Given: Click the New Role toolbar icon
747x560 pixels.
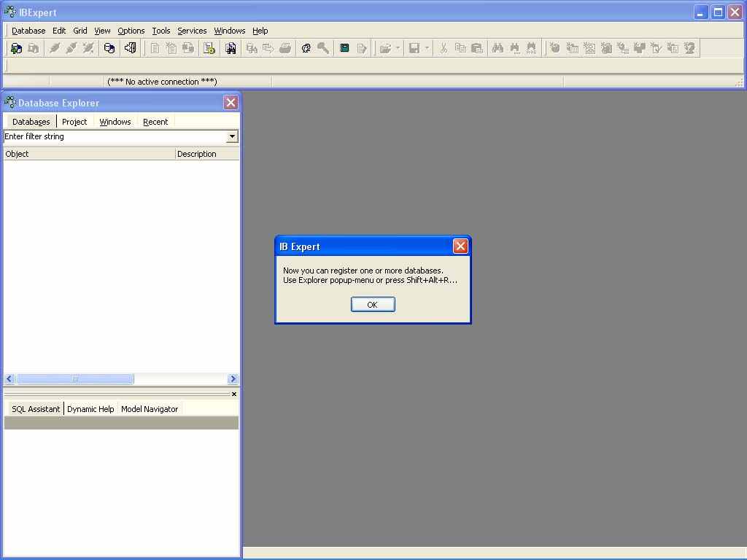Looking at the screenshot, I should [x=689, y=48].
